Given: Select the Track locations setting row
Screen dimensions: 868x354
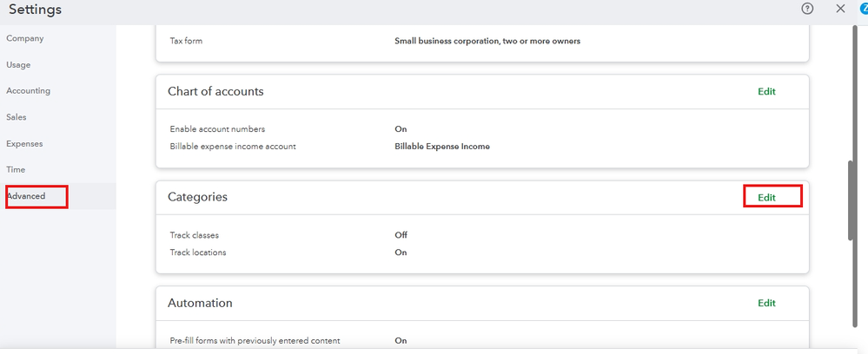Looking at the screenshot, I should [197, 252].
